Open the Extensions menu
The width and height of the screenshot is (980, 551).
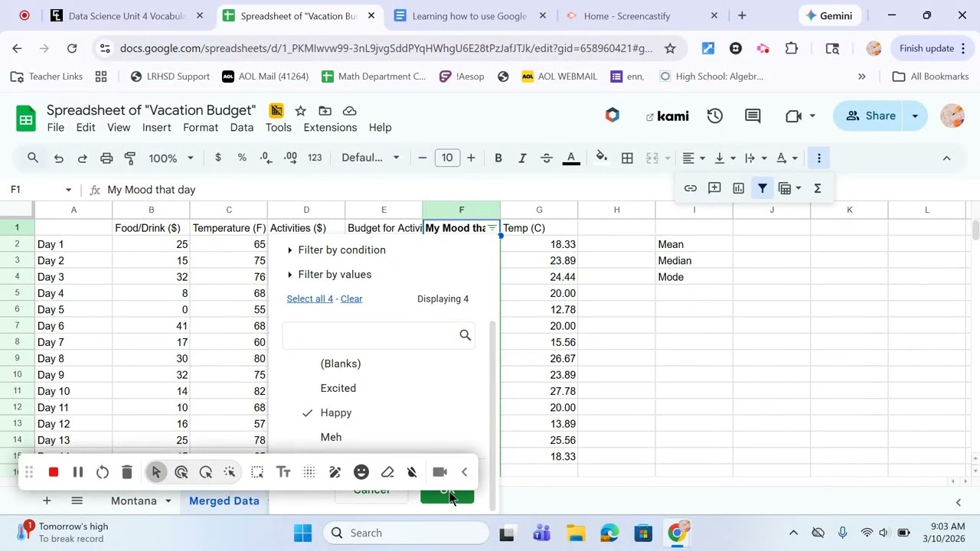[330, 128]
